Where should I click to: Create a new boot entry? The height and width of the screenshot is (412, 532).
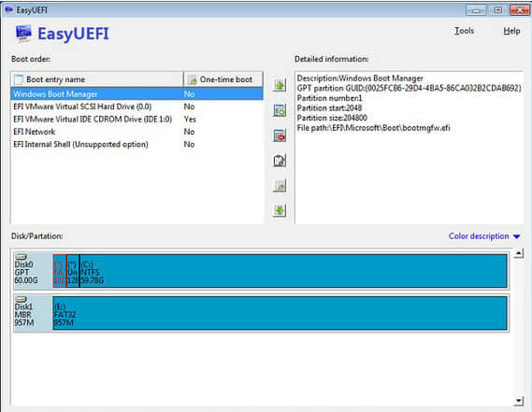coord(280,110)
